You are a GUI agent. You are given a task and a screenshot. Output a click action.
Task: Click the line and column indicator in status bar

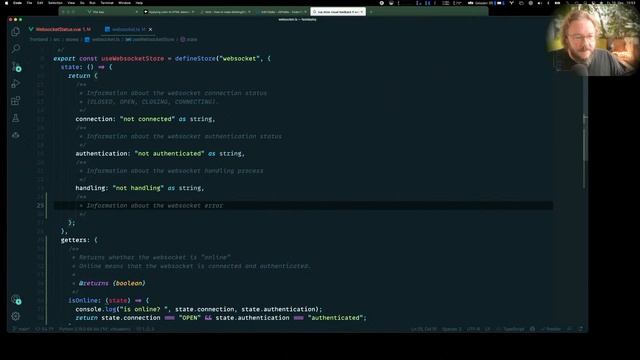click(424, 329)
